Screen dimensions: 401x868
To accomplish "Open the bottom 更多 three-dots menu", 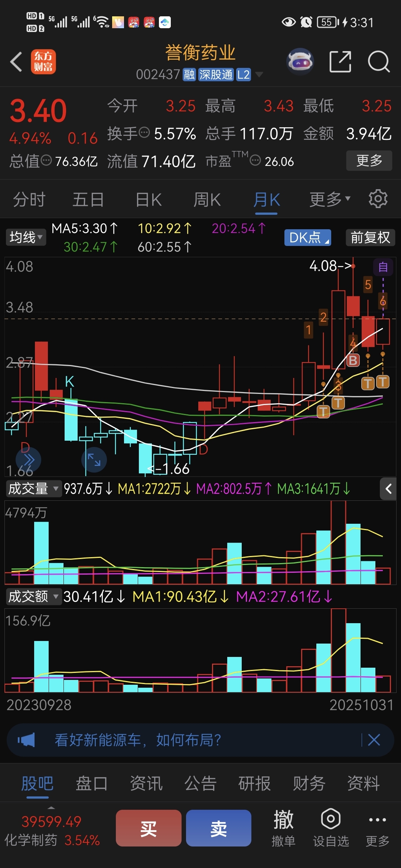I will coord(378,828).
